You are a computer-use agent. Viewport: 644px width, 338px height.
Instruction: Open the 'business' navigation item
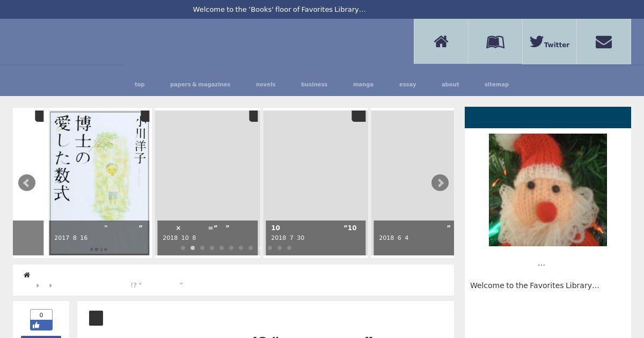tap(314, 84)
